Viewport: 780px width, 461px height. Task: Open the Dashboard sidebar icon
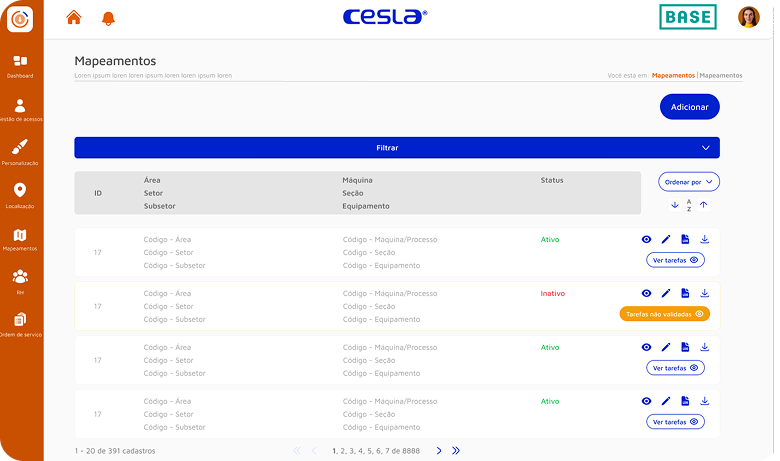coord(20,61)
